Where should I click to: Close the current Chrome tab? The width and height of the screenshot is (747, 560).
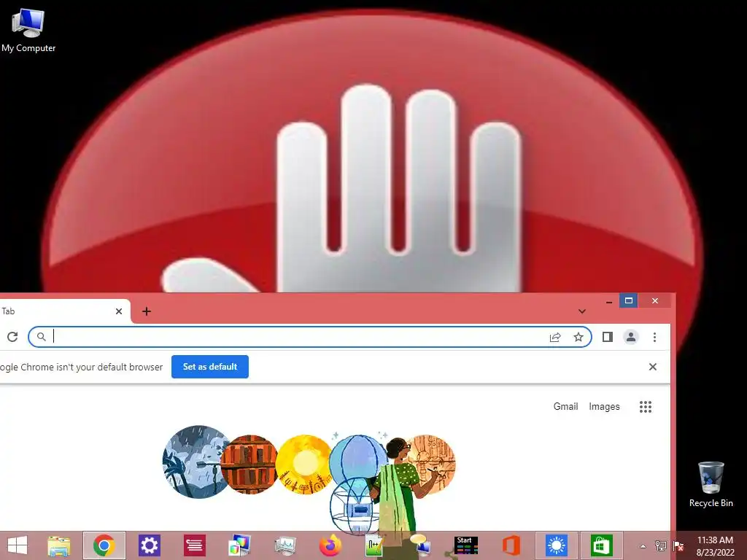pyautogui.click(x=119, y=311)
